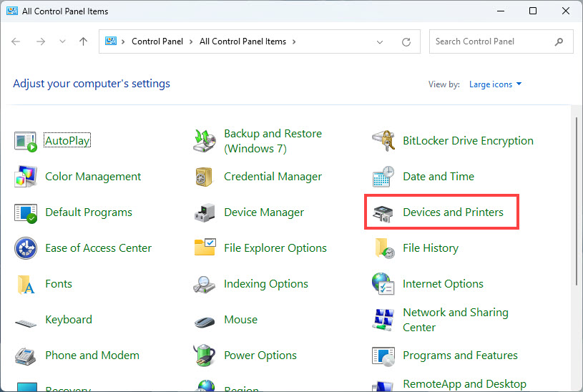Image resolution: width=583 pixels, height=392 pixels.
Task: Open the Device Manager icon
Action: coord(205,212)
